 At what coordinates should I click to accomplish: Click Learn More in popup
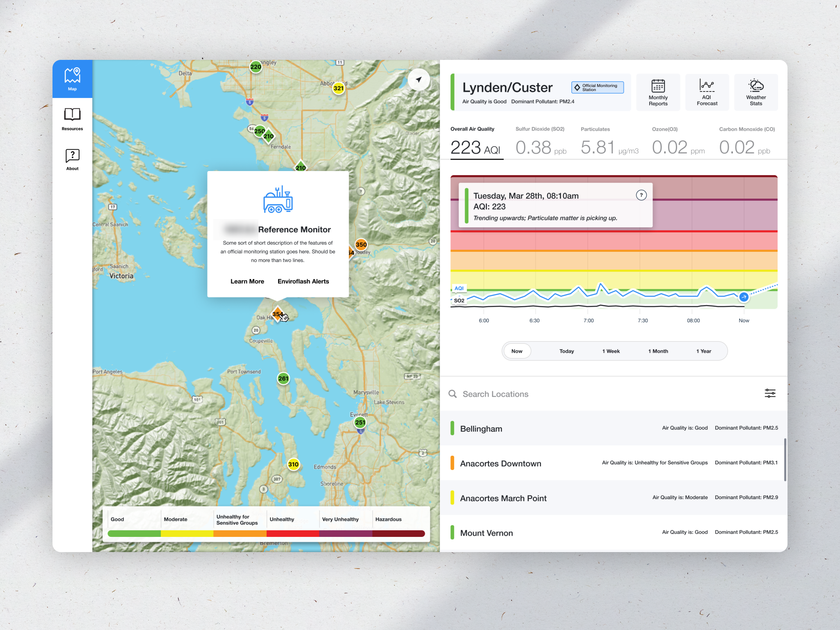pos(247,281)
